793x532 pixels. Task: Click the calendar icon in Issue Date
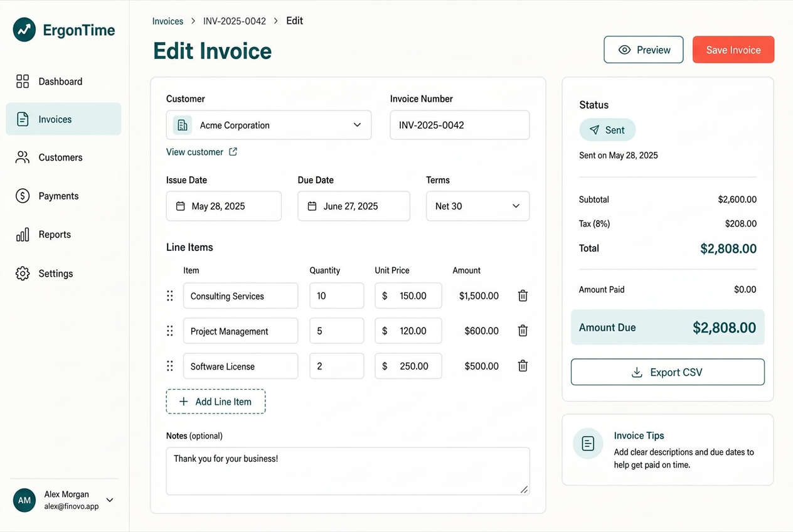coord(181,206)
